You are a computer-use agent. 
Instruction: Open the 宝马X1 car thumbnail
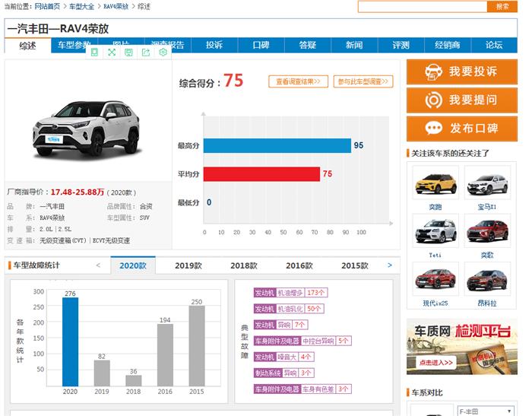click(x=488, y=183)
